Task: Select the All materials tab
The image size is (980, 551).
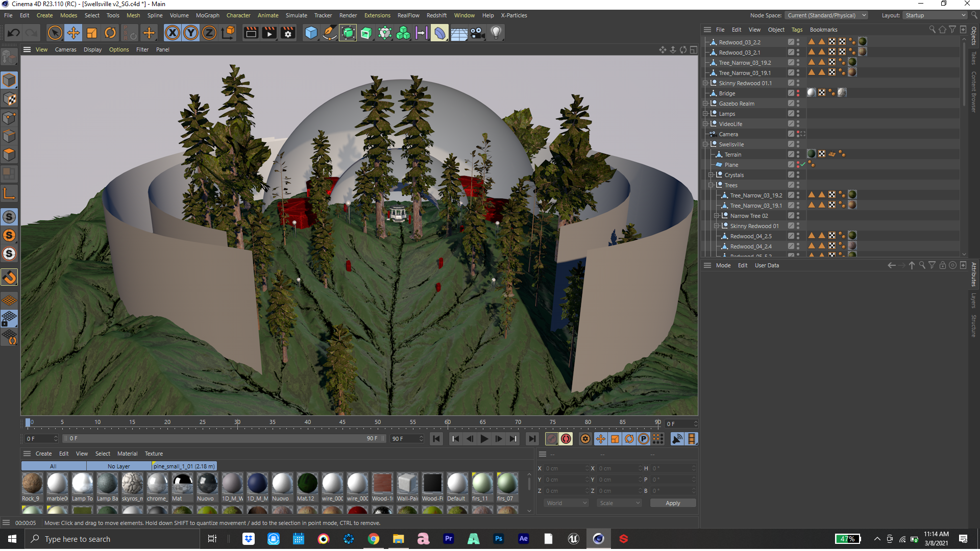Action: (54, 466)
